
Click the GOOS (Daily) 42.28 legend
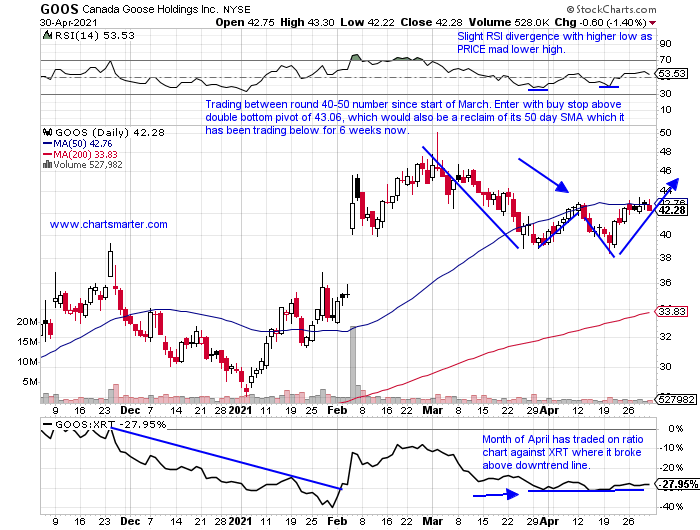click(109, 133)
